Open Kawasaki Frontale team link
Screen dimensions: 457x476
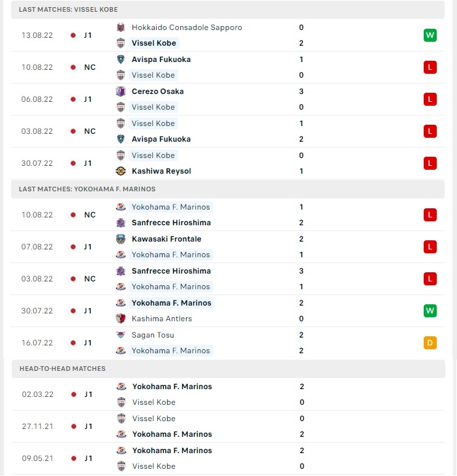click(166, 239)
